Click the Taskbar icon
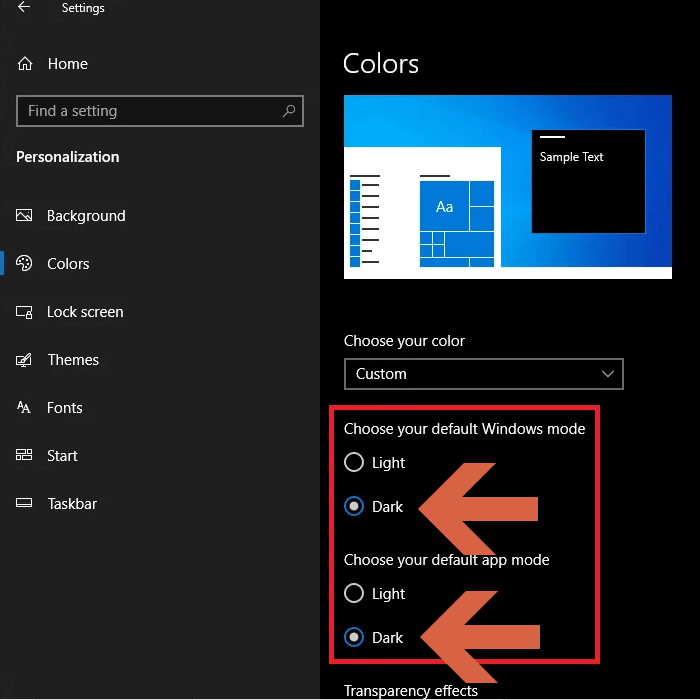The height and width of the screenshot is (700, 700). pos(24,503)
